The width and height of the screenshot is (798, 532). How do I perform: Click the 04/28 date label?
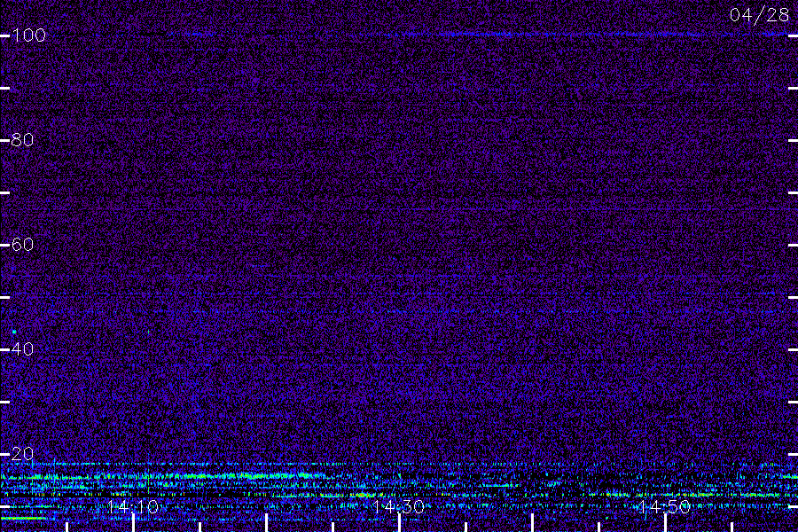pos(759,15)
